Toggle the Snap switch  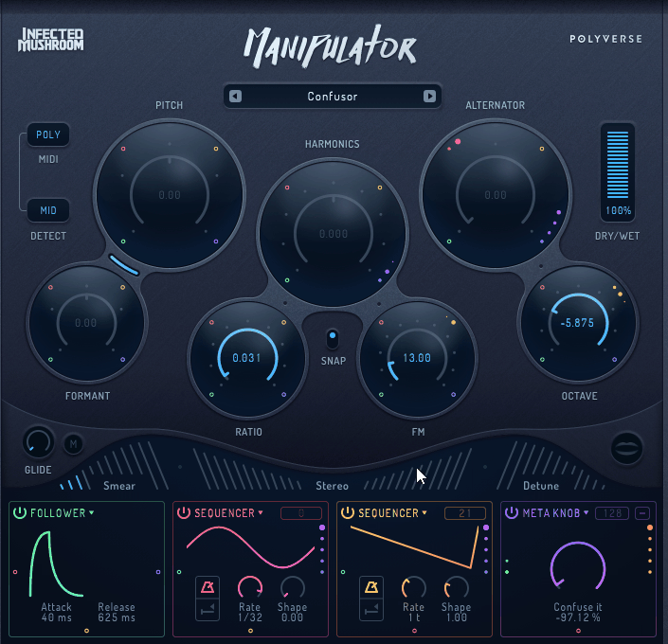332,339
